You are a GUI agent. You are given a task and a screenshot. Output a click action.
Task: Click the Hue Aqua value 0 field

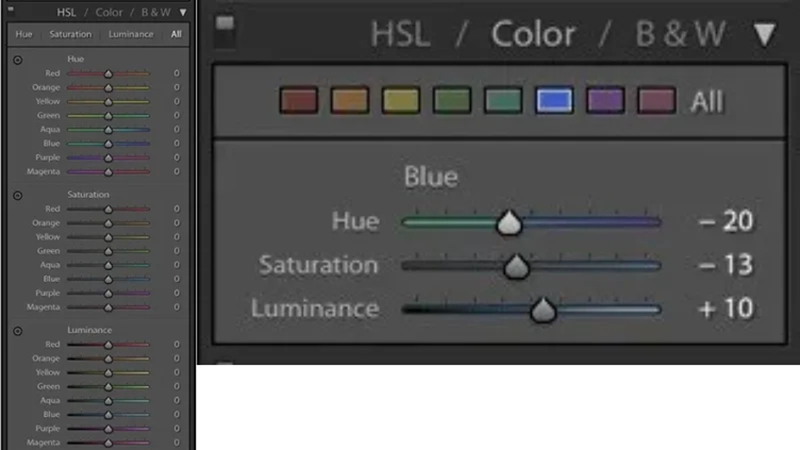pos(177,129)
